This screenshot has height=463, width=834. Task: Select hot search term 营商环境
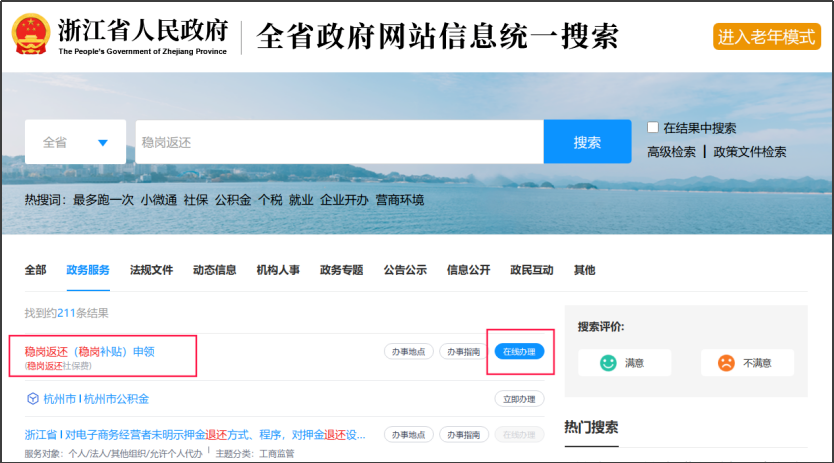[x=400, y=200]
